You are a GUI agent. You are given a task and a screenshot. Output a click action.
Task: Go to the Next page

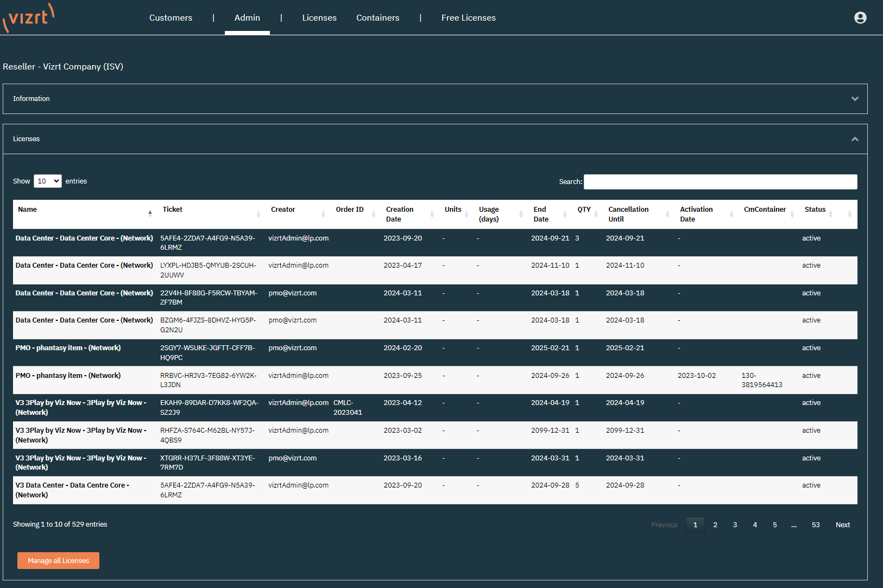(842, 525)
